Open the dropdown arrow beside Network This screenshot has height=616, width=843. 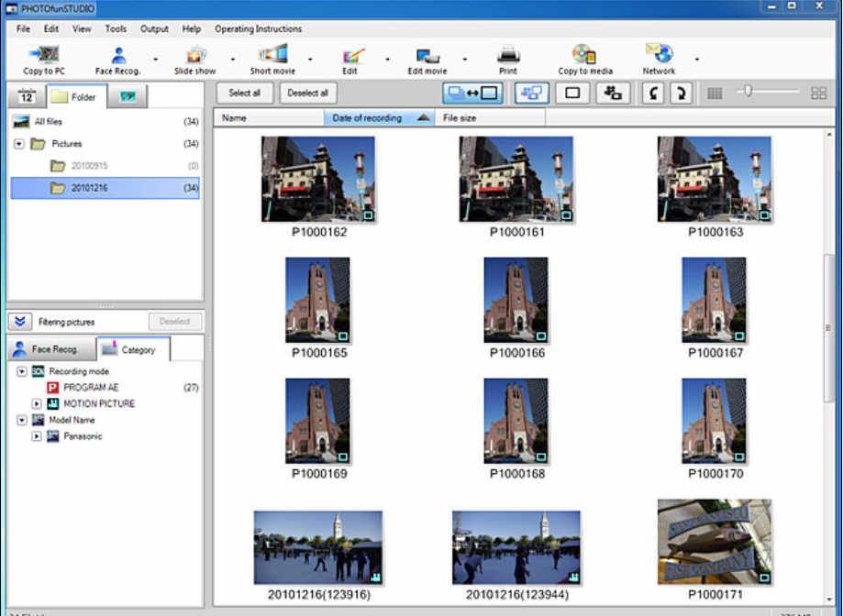point(697,59)
